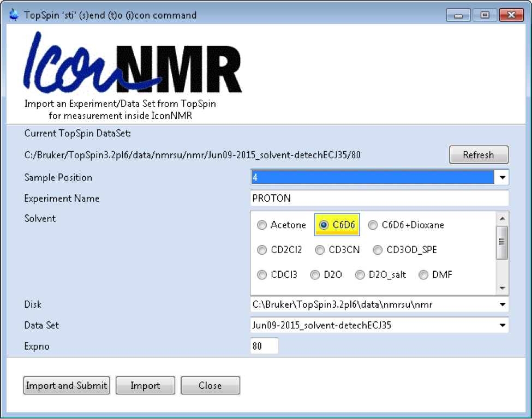532x419 pixels.
Task: Click the IconNMR logo image
Action: point(133,63)
